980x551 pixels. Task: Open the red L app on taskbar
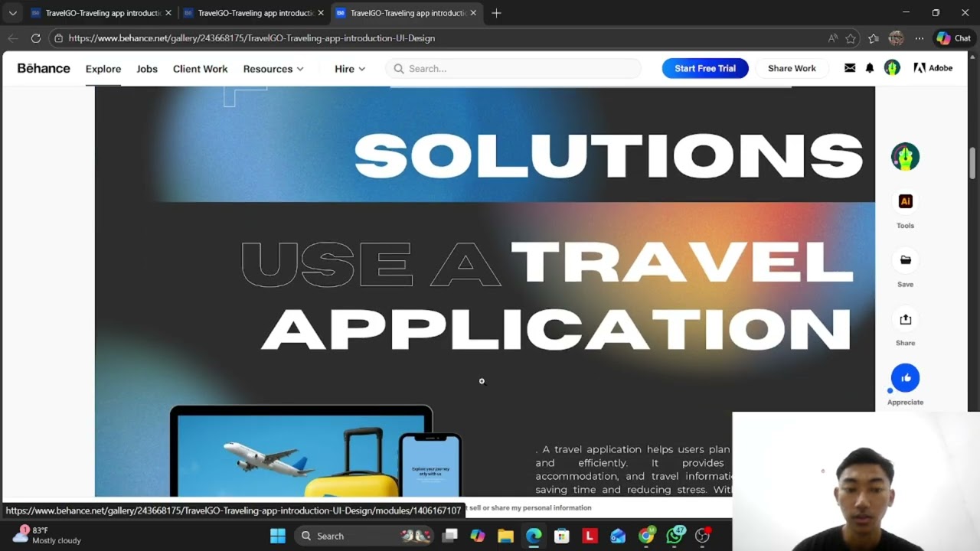pos(590,536)
